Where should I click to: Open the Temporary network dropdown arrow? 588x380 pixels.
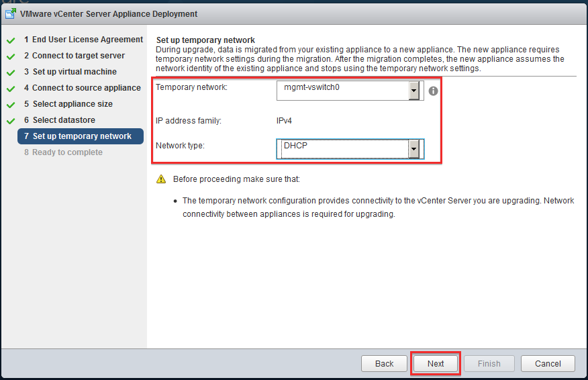coord(414,91)
